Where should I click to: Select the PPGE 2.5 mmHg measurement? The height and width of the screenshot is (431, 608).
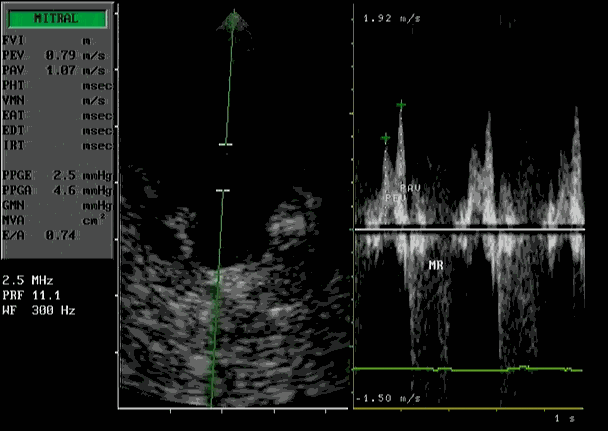(57, 174)
